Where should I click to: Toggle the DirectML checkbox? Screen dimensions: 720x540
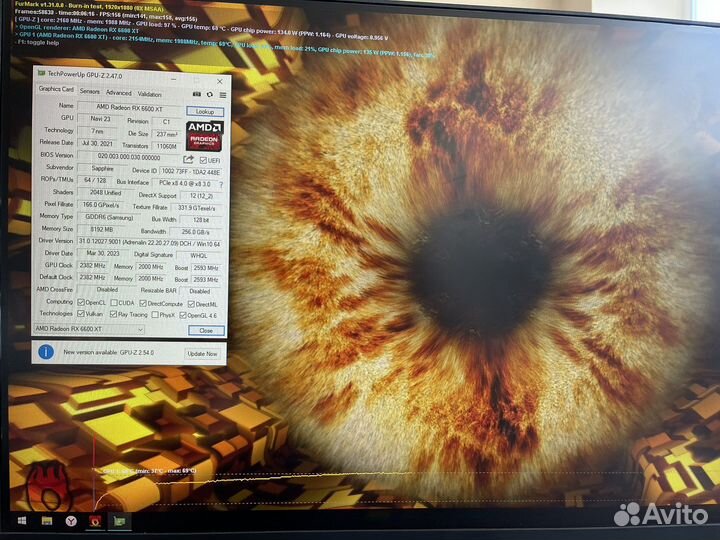point(191,304)
